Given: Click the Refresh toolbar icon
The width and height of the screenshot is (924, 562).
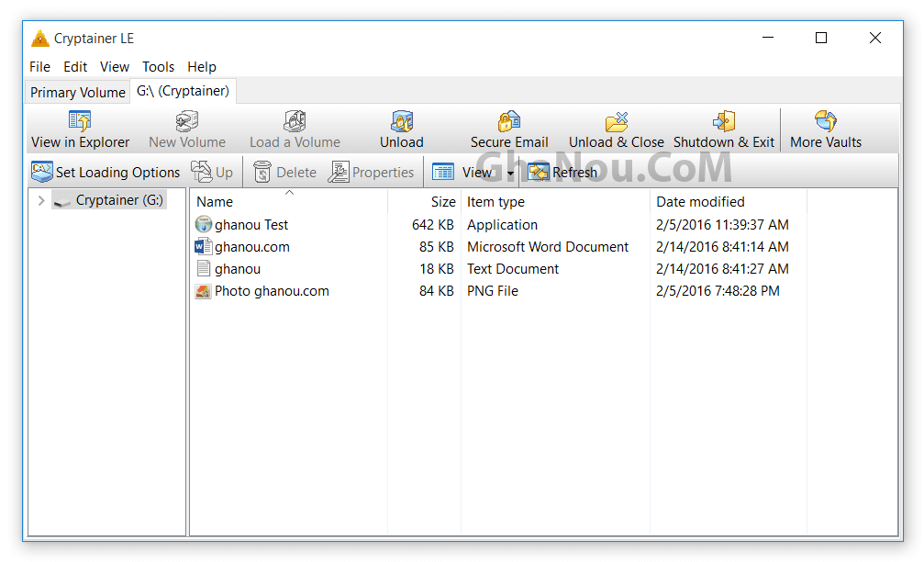Looking at the screenshot, I should (539, 173).
